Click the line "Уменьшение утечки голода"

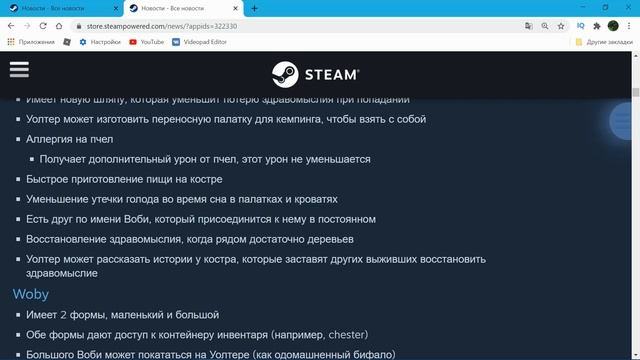[182, 199]
